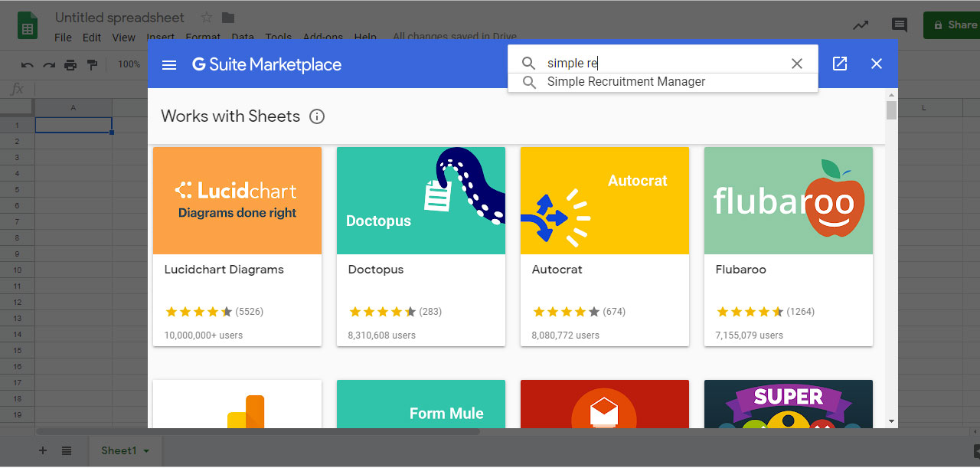Open the Doctopus add-on thumbnail
This screenshot has height=468, width=980.
click(421, 201)
